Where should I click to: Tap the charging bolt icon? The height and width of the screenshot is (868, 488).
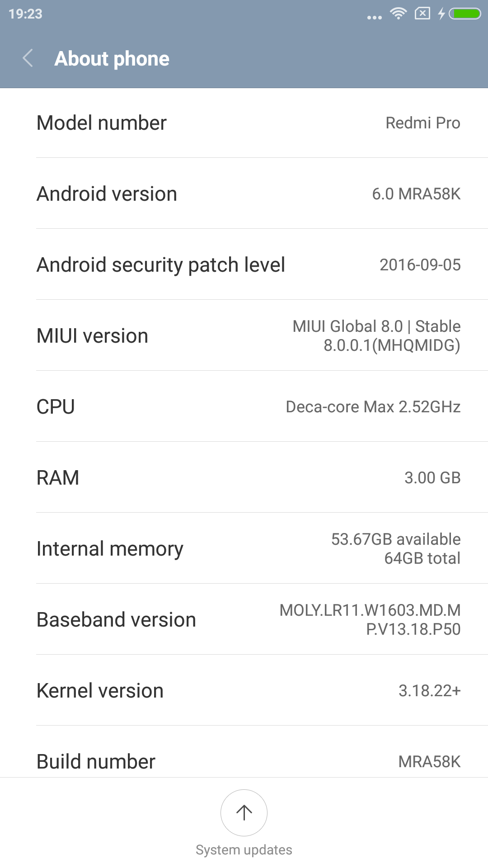point(441,14)
